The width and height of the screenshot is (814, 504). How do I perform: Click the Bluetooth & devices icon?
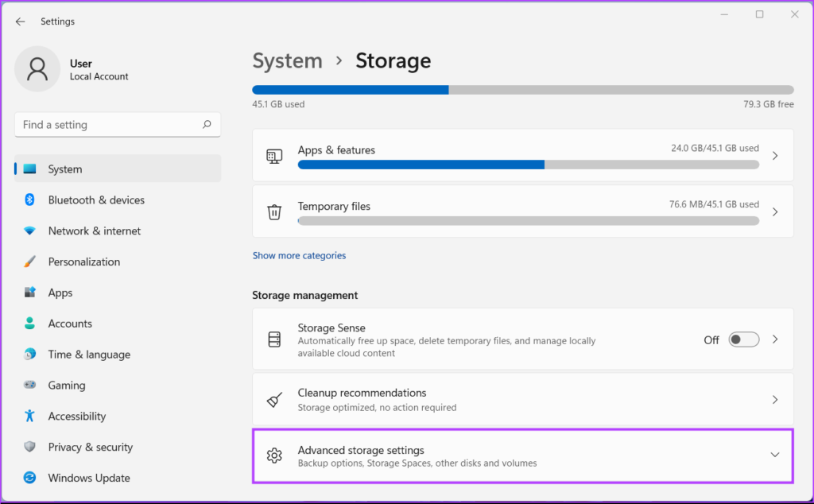(x=30, y=200)
